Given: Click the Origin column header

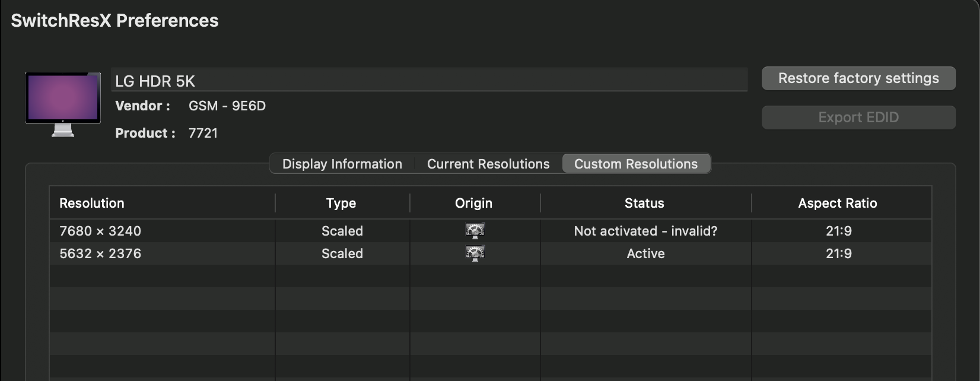Looking at the screenshot, I should click(x=473, y=203).
